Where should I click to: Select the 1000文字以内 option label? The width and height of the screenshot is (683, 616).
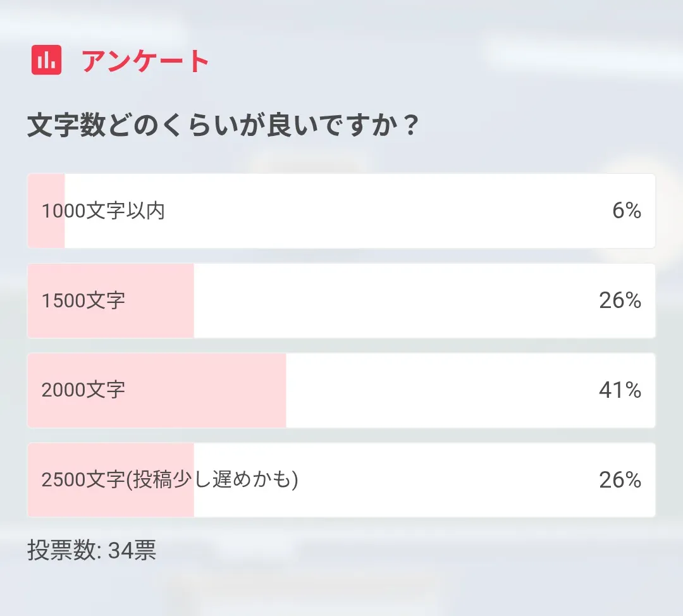(x=103, y=211)
